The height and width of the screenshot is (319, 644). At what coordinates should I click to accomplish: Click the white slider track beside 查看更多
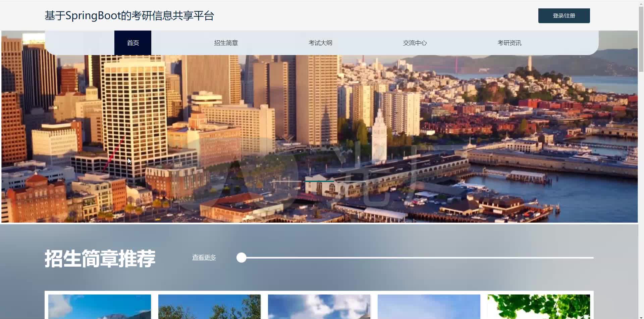pyautogui.click(x=419, y=258)
